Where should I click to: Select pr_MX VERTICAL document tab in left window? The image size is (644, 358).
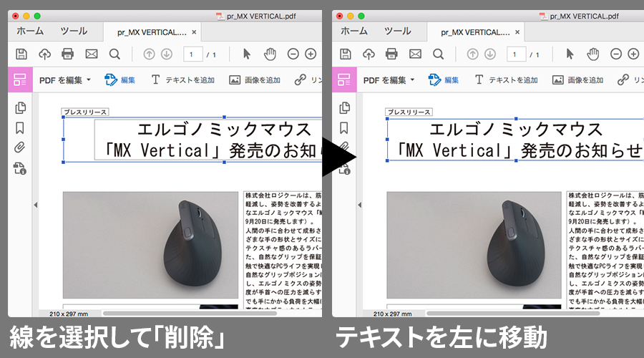point(152,32)
